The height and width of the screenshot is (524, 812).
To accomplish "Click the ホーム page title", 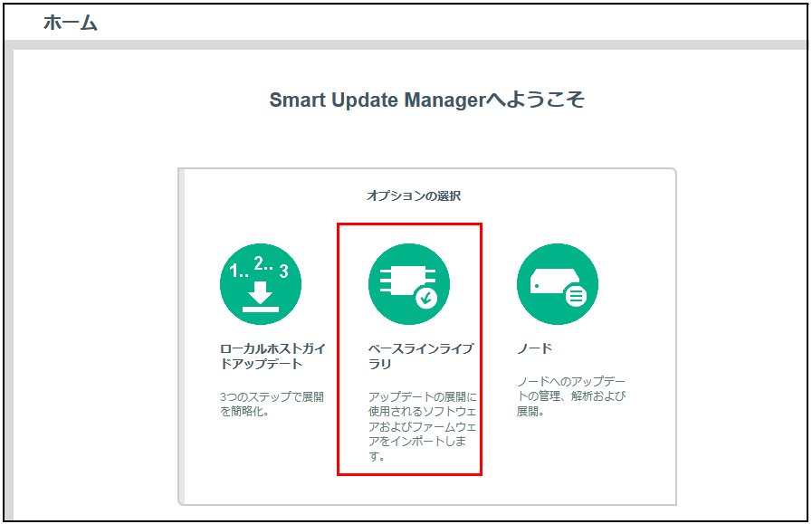I will click(71, 23).
